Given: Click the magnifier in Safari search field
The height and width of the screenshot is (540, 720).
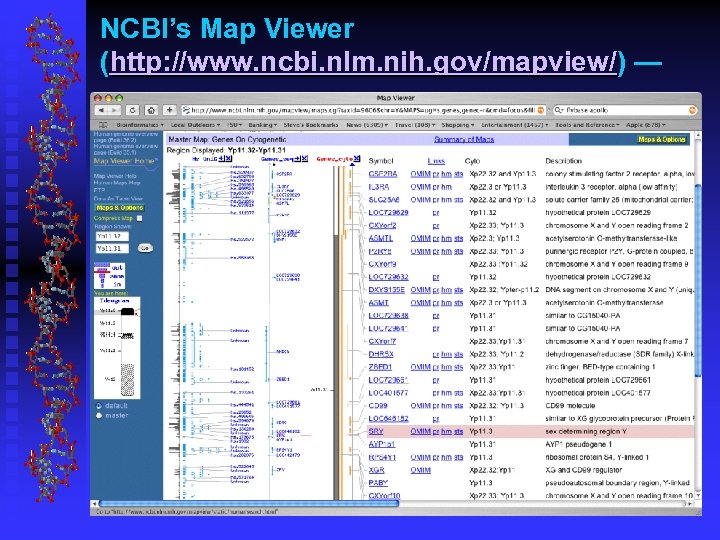Looking at the screenshot, I should [558, 110].
